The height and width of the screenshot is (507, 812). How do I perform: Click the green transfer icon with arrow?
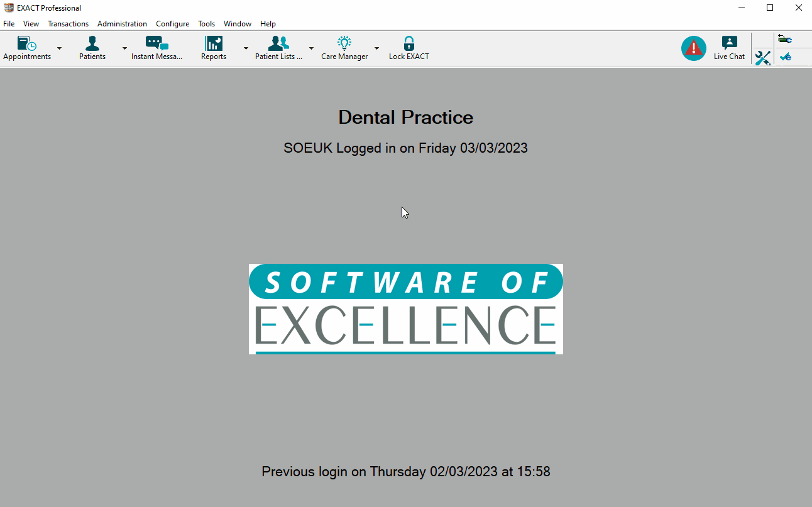[x=785, y=40]
